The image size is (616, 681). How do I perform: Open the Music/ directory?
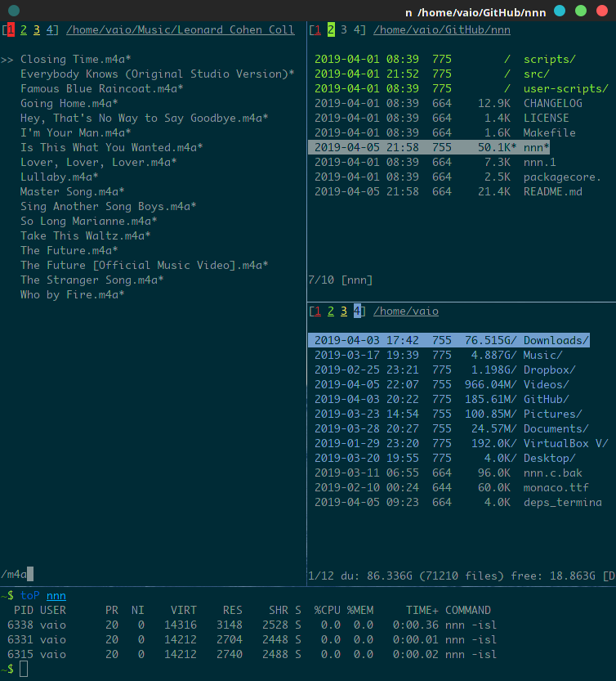(x=543, y=356)
